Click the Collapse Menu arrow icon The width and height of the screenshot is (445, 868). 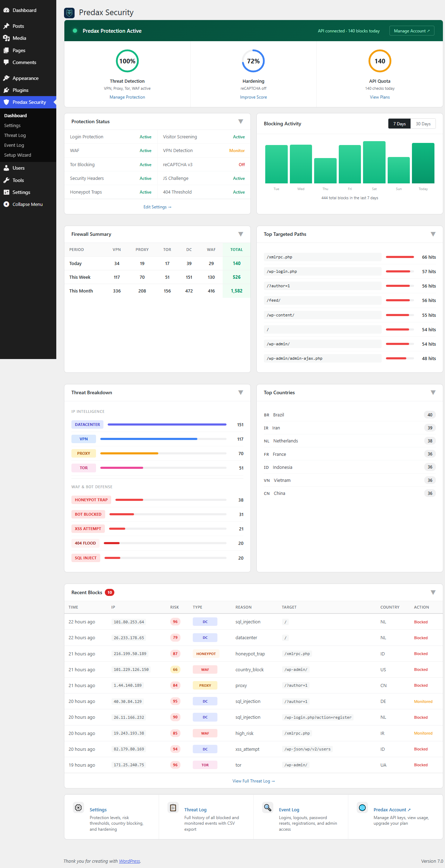tap(6, 204)
